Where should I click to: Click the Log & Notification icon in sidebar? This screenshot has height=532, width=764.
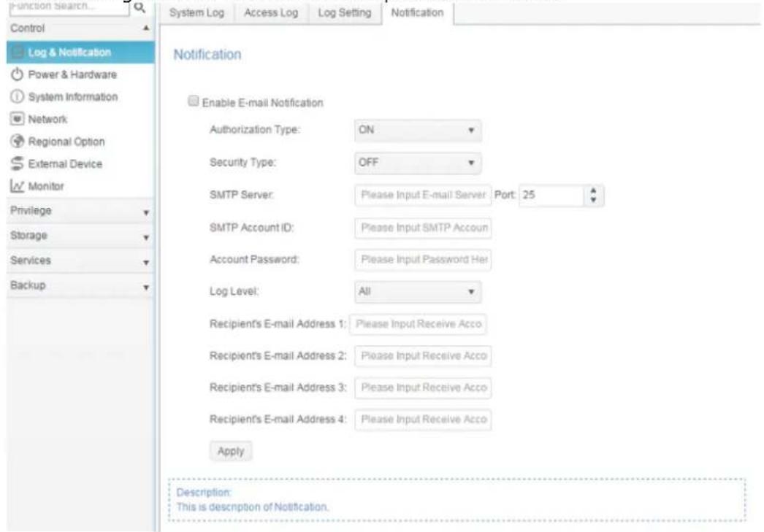tap(18, 52)
